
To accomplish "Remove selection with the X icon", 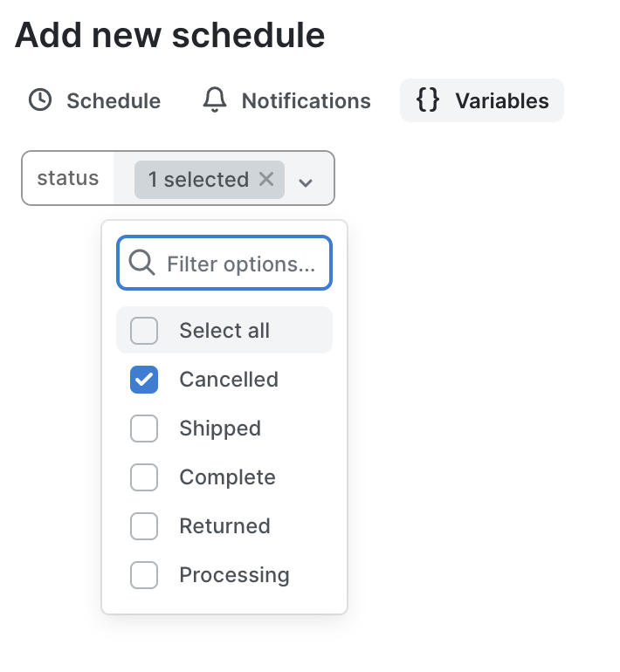I will [266, 179].
